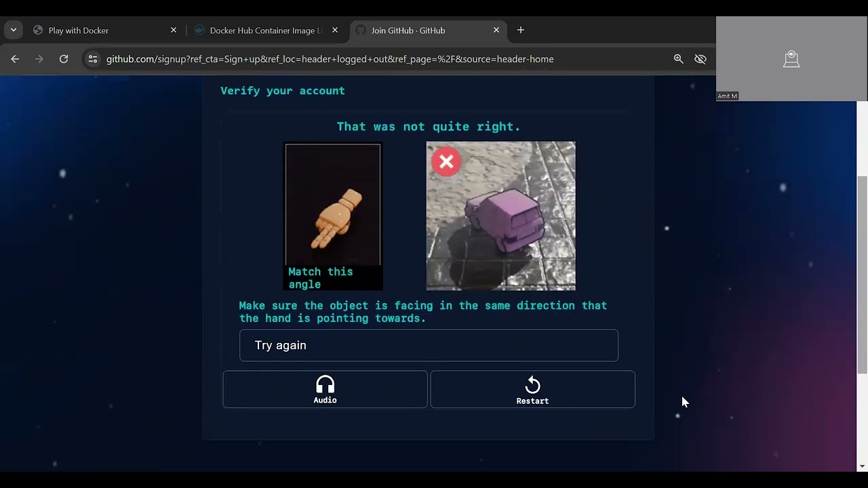Screen dimensions: 868x488
Task: Switch to the Audio challenge
Action: (325, 390)
